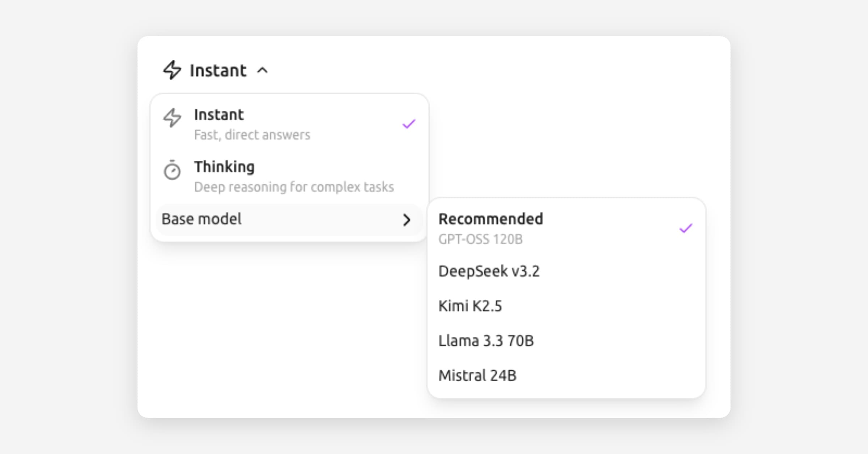Screen dimensions: 868x454
Task: Click the purple checkmark on the Instant option
Action: (x=409, y=124)
